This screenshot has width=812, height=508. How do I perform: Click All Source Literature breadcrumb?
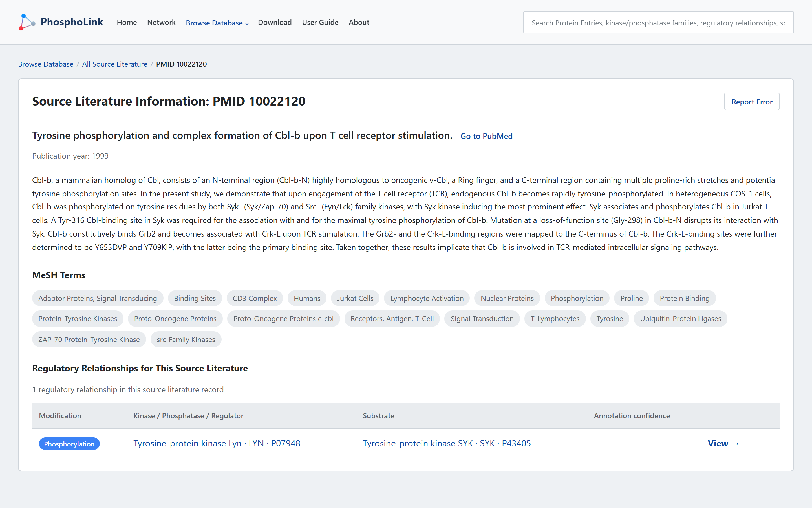point(115,64)
